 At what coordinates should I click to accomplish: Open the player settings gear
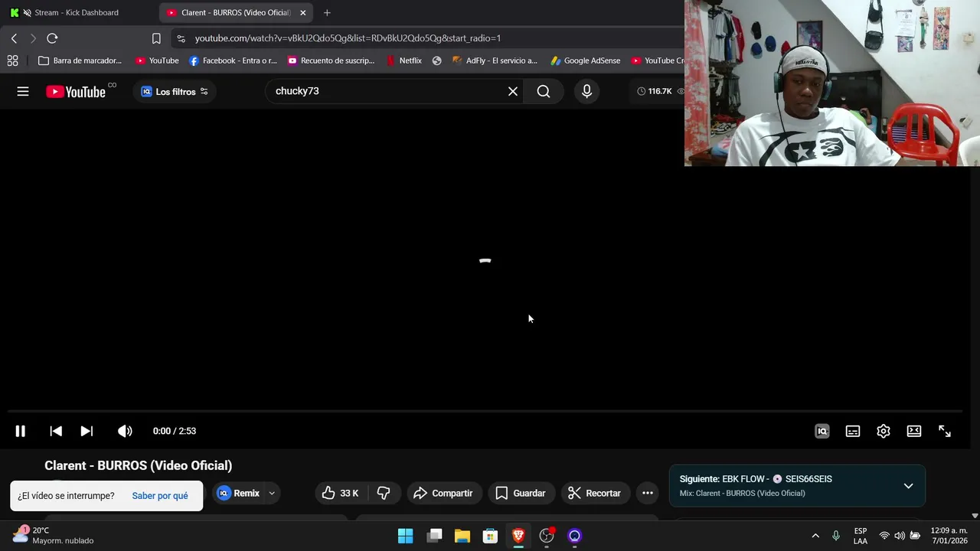coord(884,431)
